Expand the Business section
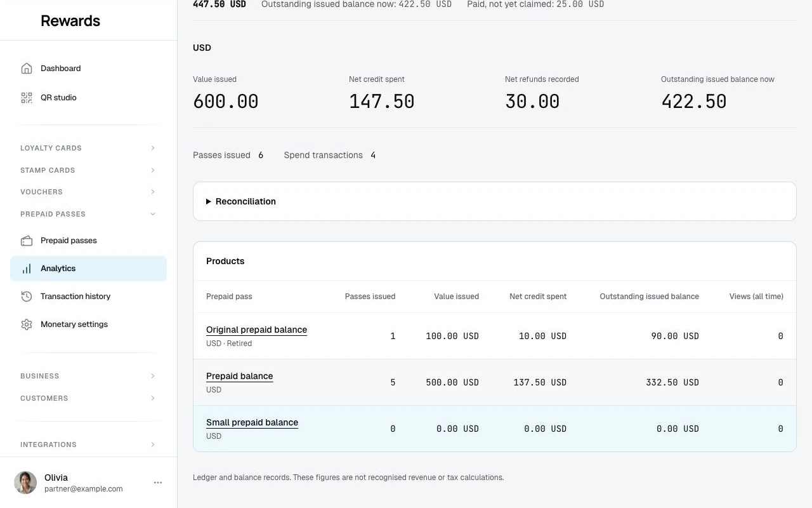812x508 pixels. coord(88,376)
